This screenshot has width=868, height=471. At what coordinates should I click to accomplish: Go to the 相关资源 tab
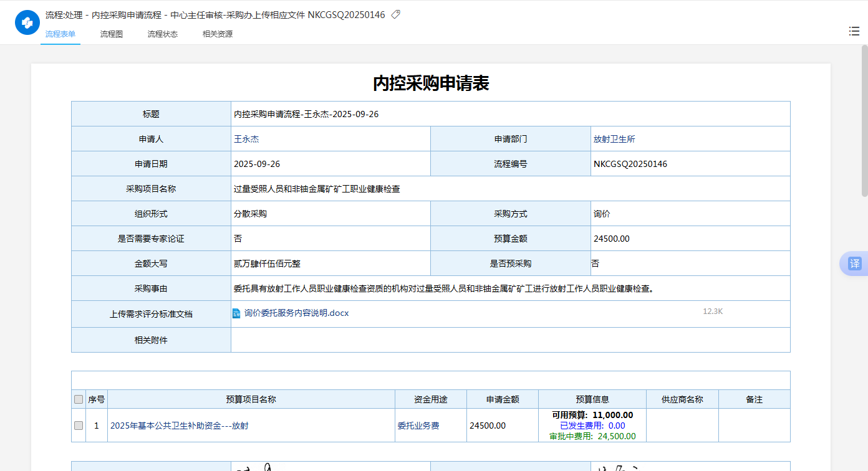click(218, 34)
